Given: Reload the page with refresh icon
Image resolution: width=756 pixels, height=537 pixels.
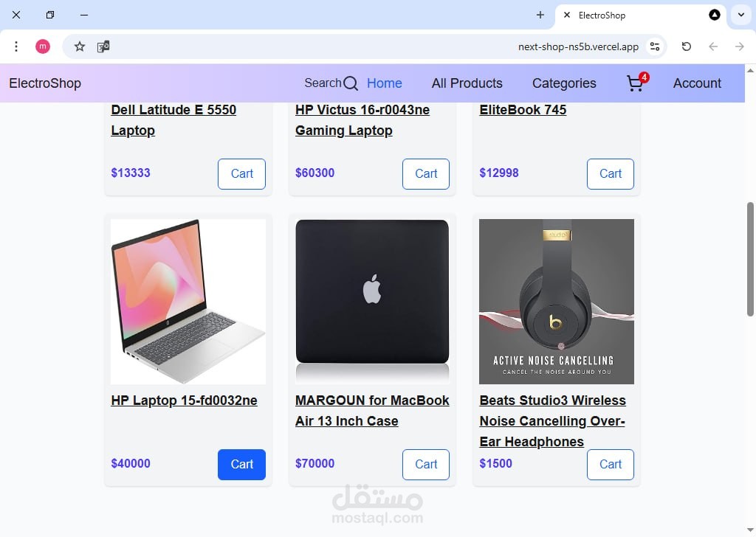Looking at the screenshot, I should tap(686, 46).
